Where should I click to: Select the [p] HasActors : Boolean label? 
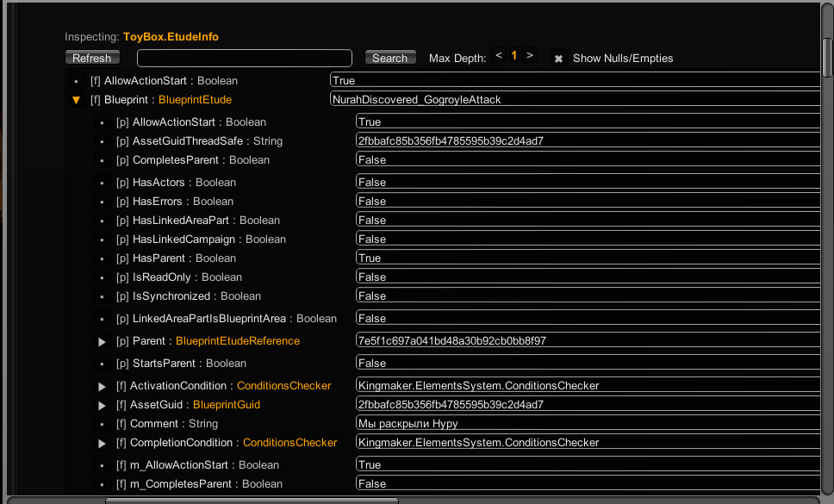point(176,183)
